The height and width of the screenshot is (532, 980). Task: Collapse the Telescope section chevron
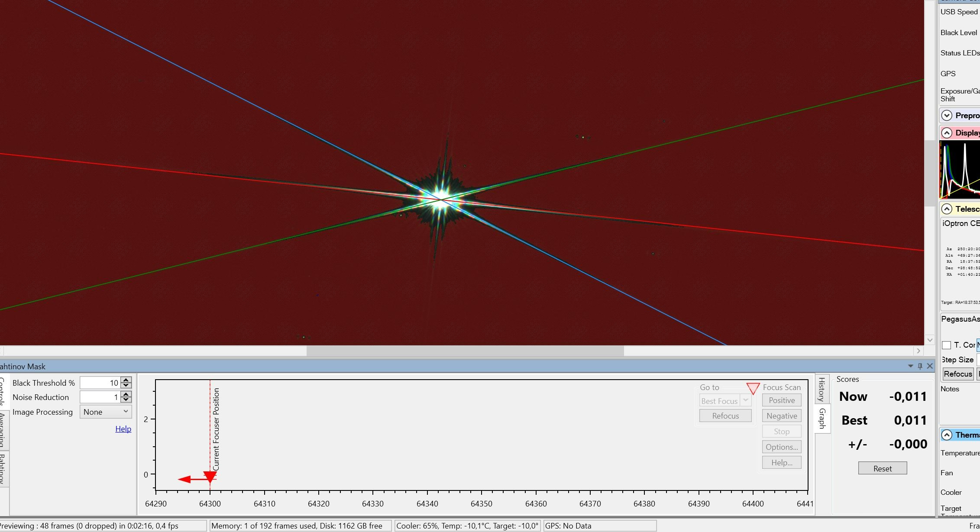947,209
